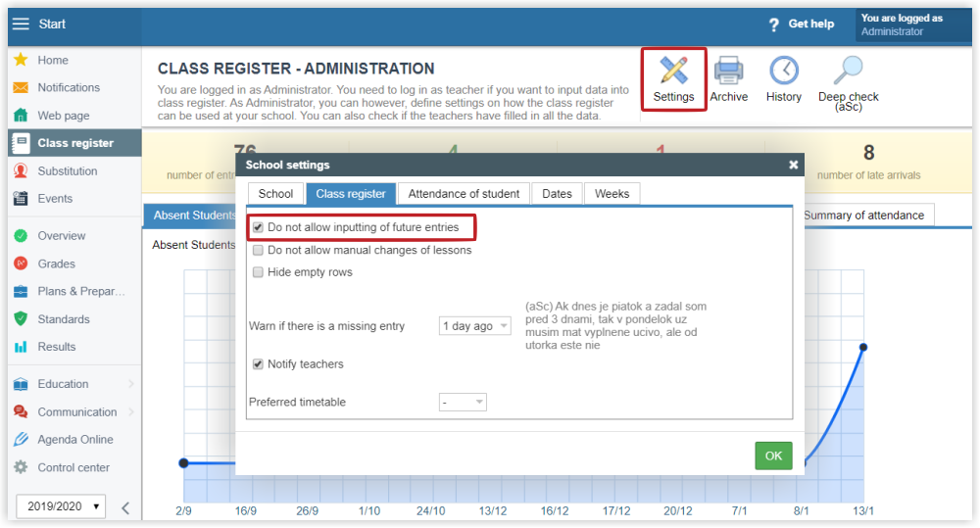
Task: Select the Class register dialog tab
Action: pyautogui.click(x=351, y=194)
